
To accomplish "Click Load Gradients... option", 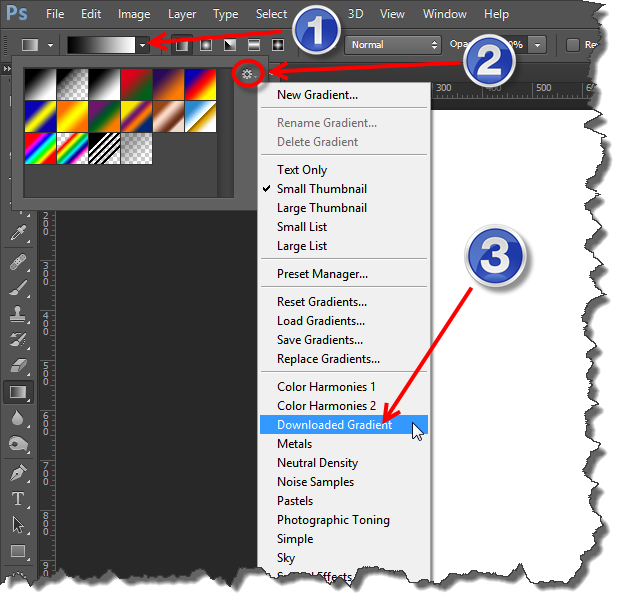I will (320, 321).
